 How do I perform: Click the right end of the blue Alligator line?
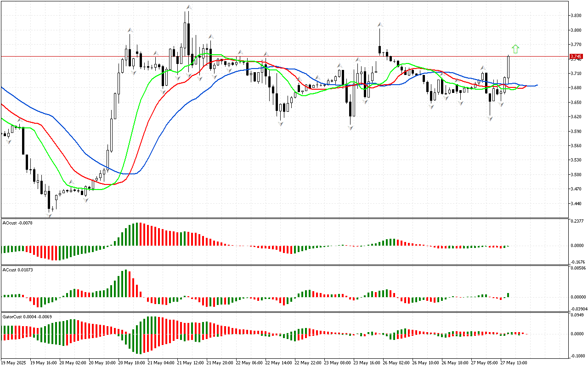[537, 85]
